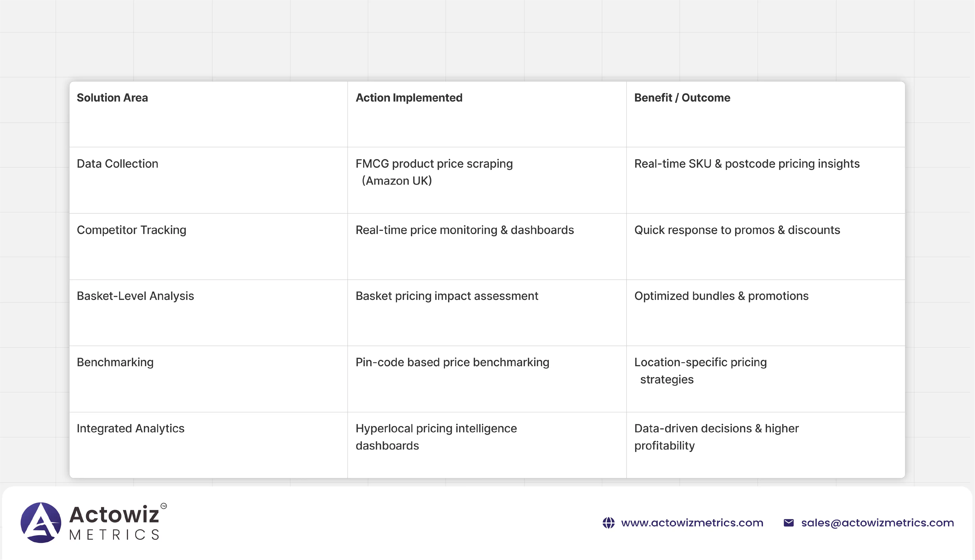Click the Solution Area column header
Screen dimensions: 975x560
112,98
